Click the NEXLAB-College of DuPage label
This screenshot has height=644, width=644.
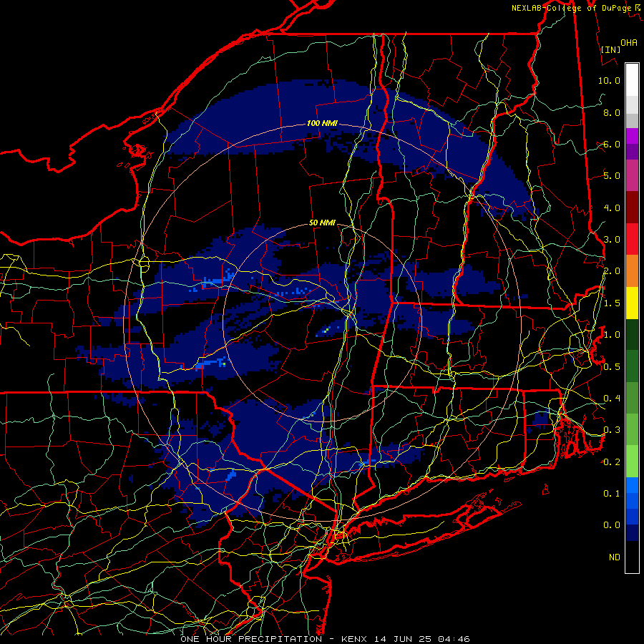[571, 8]
